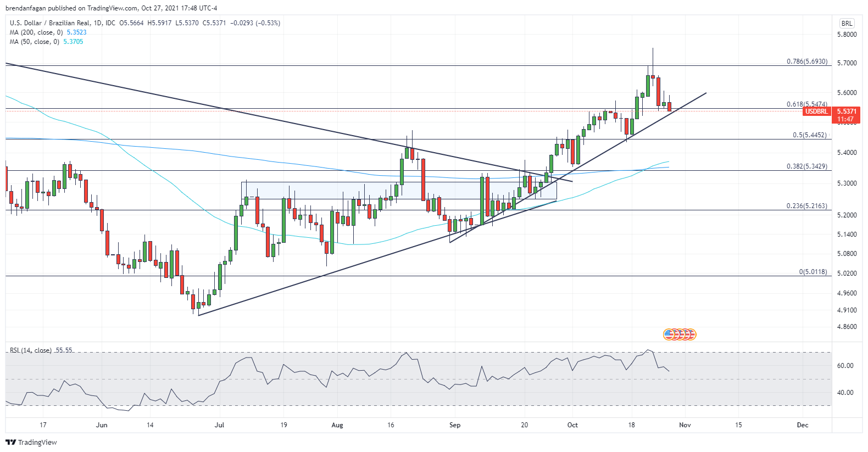Click the RSI 40.00 axis value
The height and width of the screenshot is (452, 868).
pyautogui.click(x=845, y=393)
